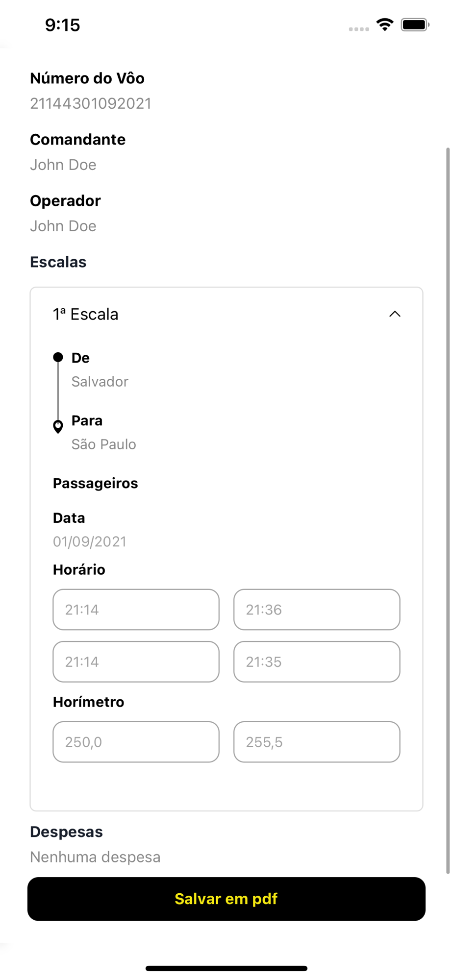The height and width of the screenshot is (980, 453).
Task: Tap the origin dot icon beside De
Action: coord(58,357)
